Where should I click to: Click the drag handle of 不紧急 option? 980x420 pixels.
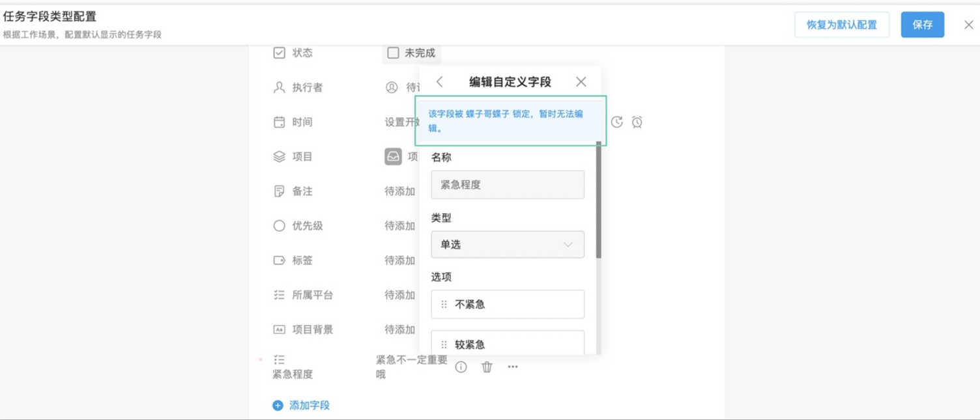444,304
